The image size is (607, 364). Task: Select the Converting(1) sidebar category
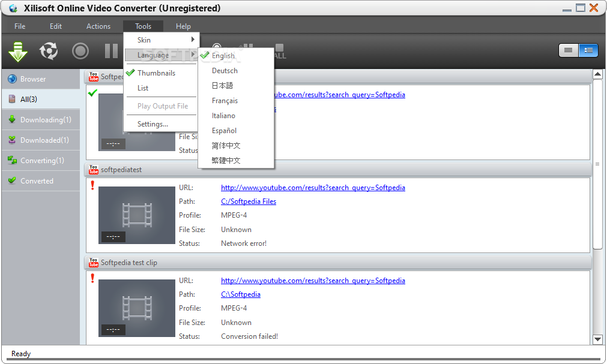pos(41,161)
